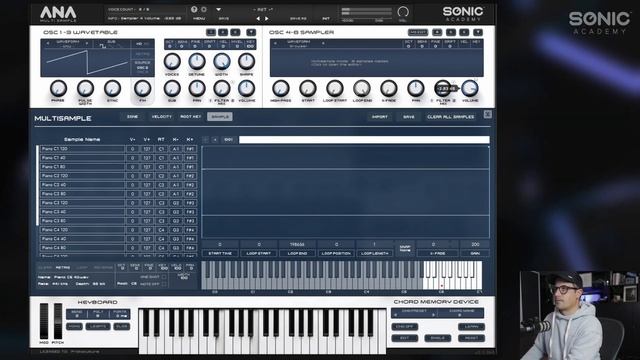Click the LOOP END value field
640x360 pixels.
(297, 244)
